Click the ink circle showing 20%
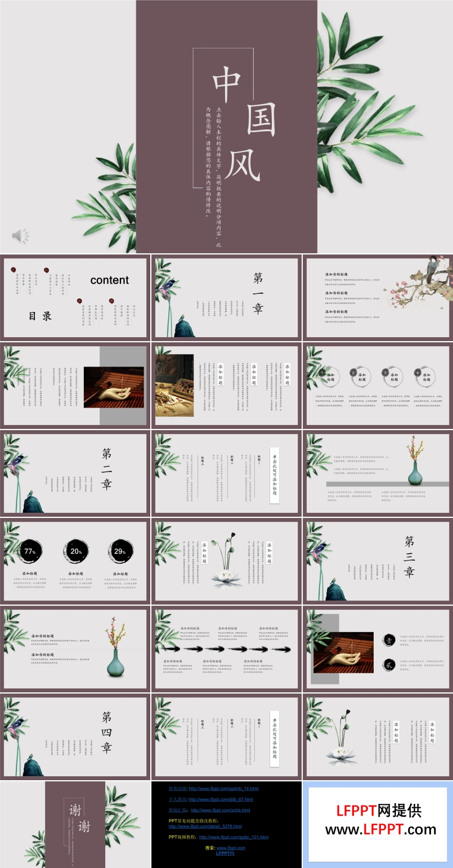The image size is (453, 868). [x=76, y=551]
